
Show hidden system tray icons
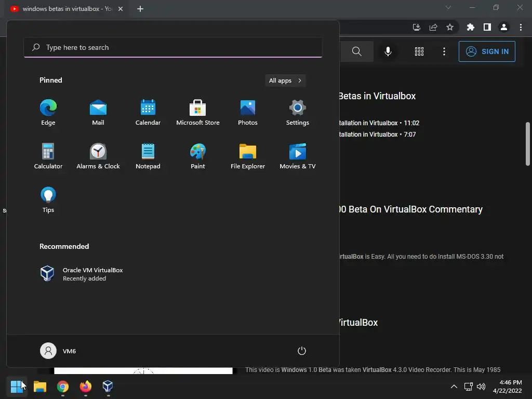[x=454, y=387]
